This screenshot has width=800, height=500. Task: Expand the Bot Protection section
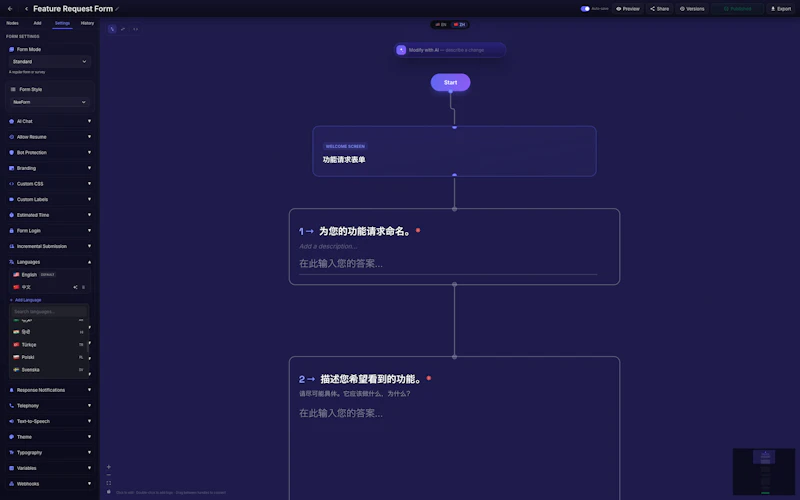click(x=49, y=153)
